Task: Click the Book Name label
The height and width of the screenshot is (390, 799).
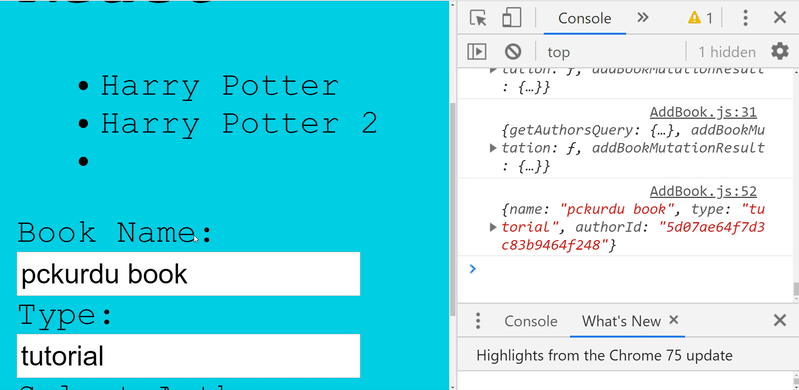Action: [115, 232]
